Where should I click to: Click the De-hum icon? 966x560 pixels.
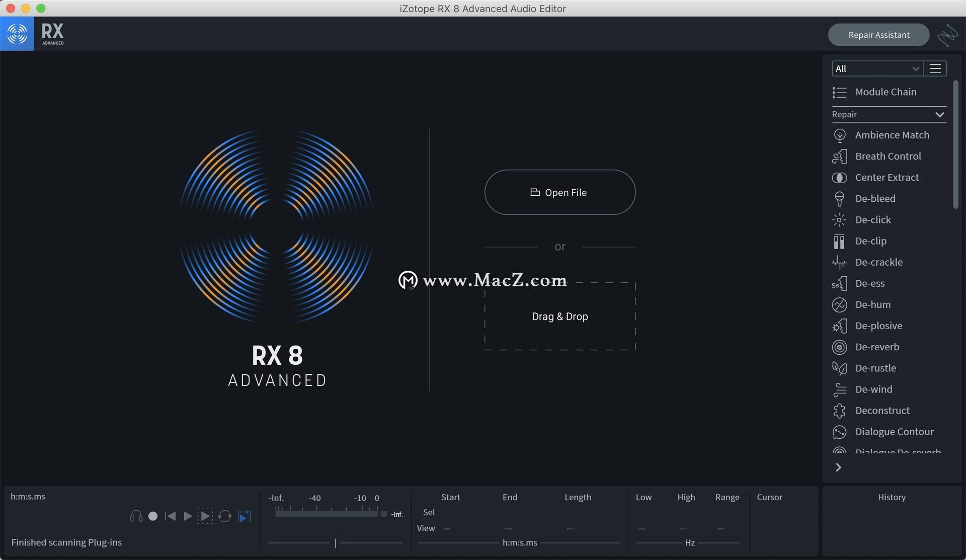pos(839,305)
